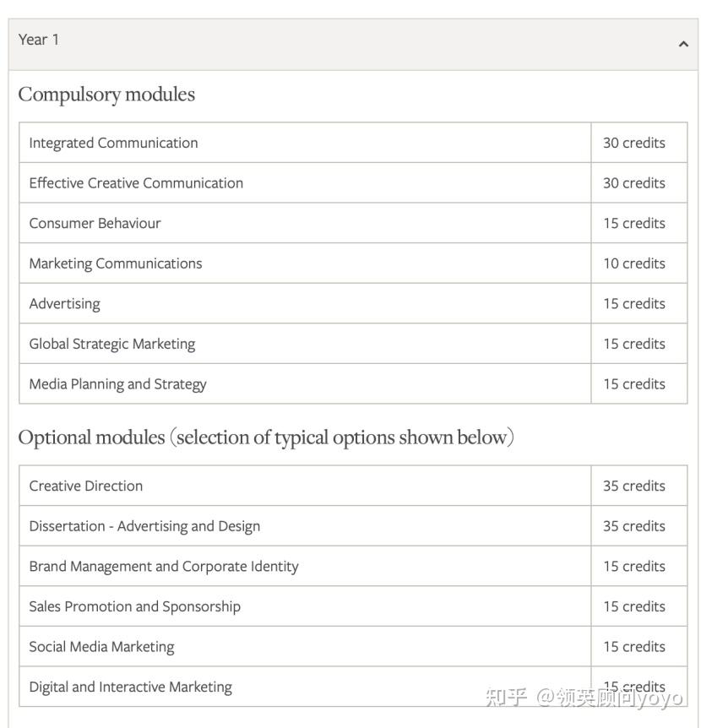Click the Advertising module entry
This screenshot has width=701, height=728.
click(x=64, y=304)
